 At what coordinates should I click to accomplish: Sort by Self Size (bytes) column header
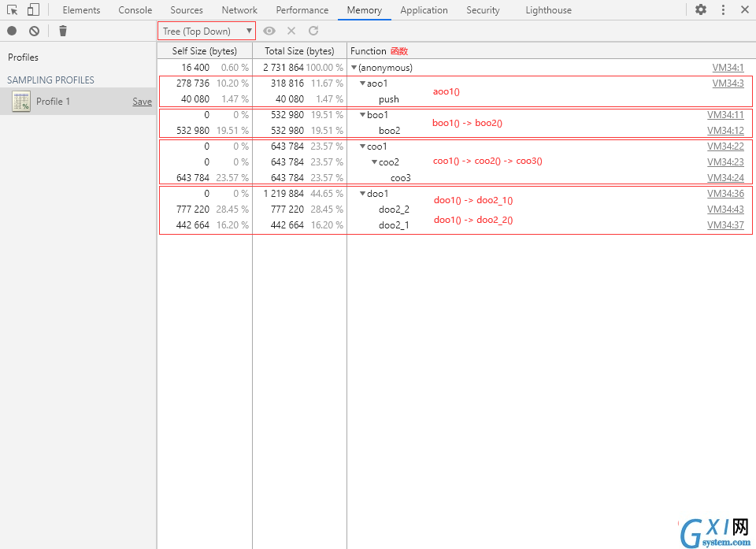tap(205, 51)
